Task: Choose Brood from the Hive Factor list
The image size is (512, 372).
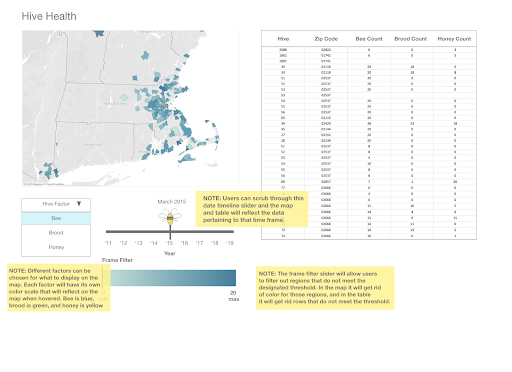Action: coord(56,233)
